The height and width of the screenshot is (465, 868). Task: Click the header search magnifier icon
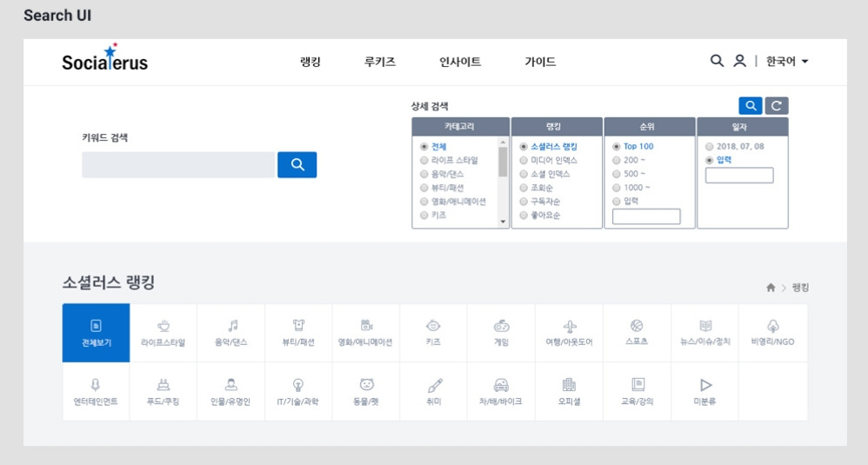[x=717, y=61]
